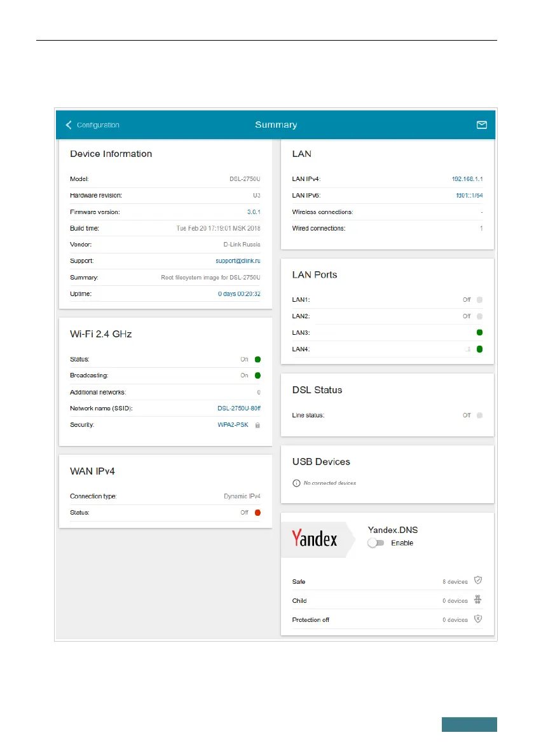Click the build time Tue Feb 20 value
Screen dimensions: 534x756
coord(218,228)
